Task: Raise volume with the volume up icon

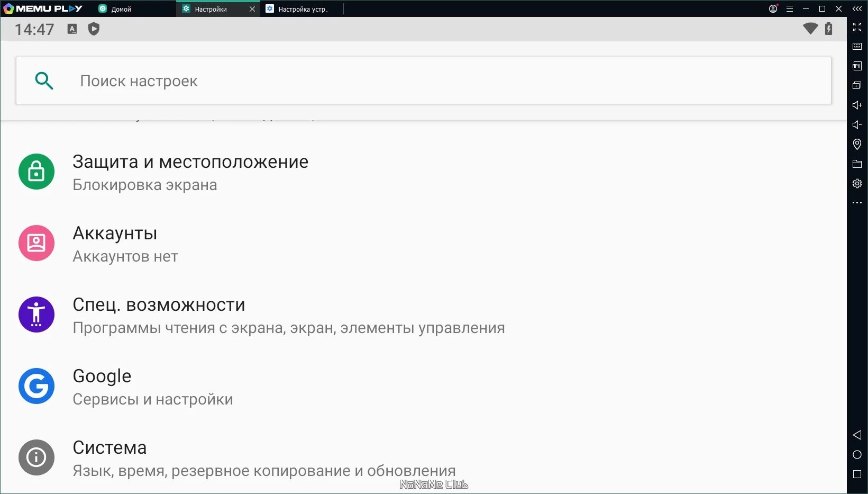Action: click(857, 105)
